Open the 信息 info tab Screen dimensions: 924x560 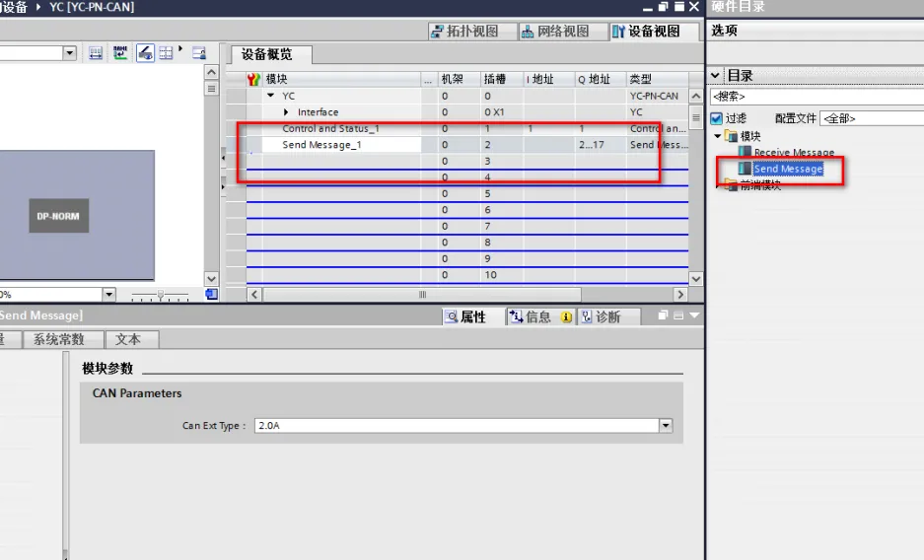click(539, 316)
